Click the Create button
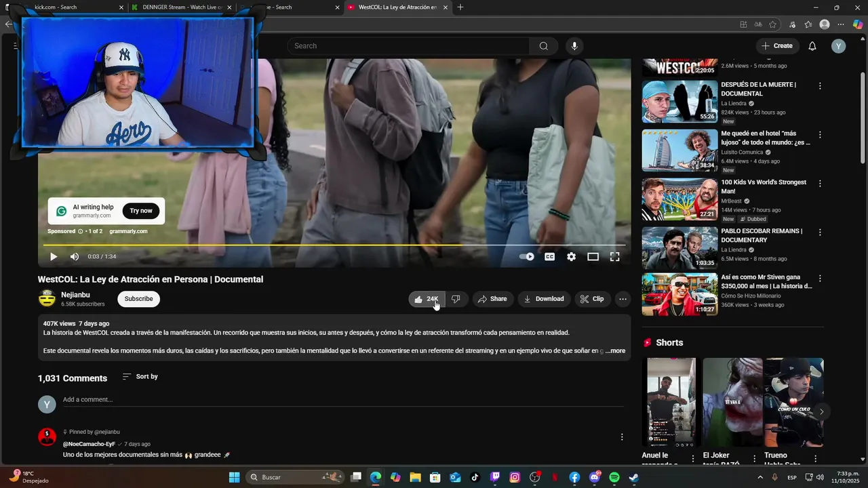Viewport: 868px width, 488px height. tap(776, 46)
